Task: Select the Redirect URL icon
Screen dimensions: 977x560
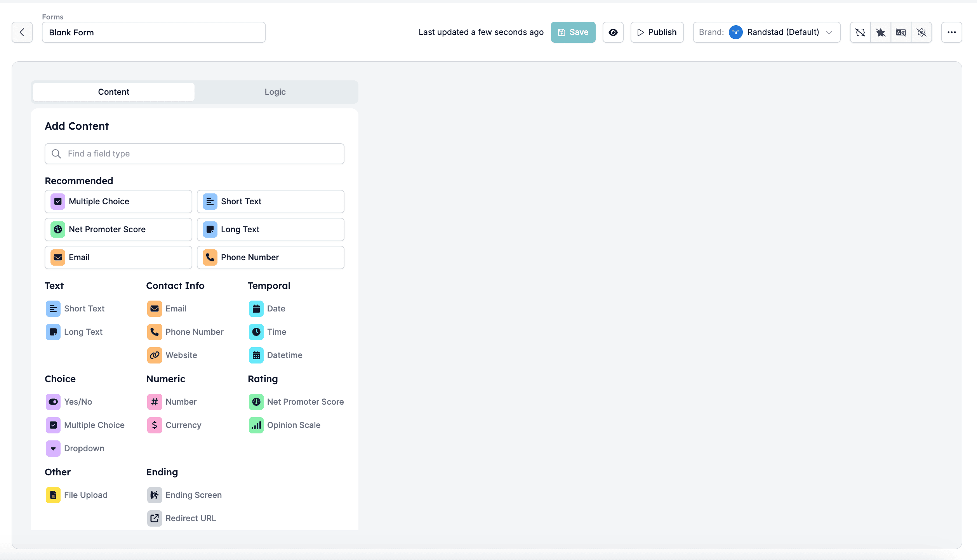Action: pyautogui.click(x=155, y=518)
